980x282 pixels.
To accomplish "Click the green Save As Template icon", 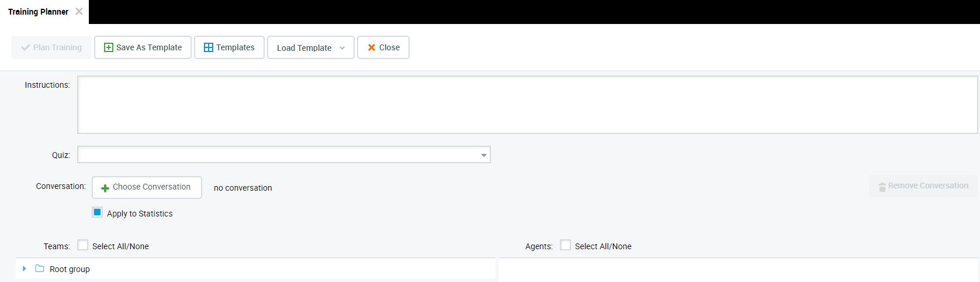I will click(x=108, y=47).
